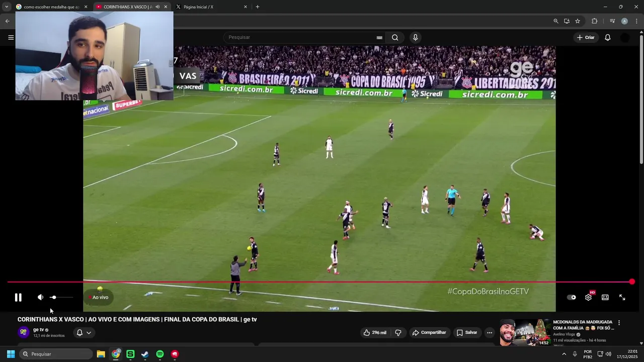Start voice search with microphone
644x362 pixels.
415,37
